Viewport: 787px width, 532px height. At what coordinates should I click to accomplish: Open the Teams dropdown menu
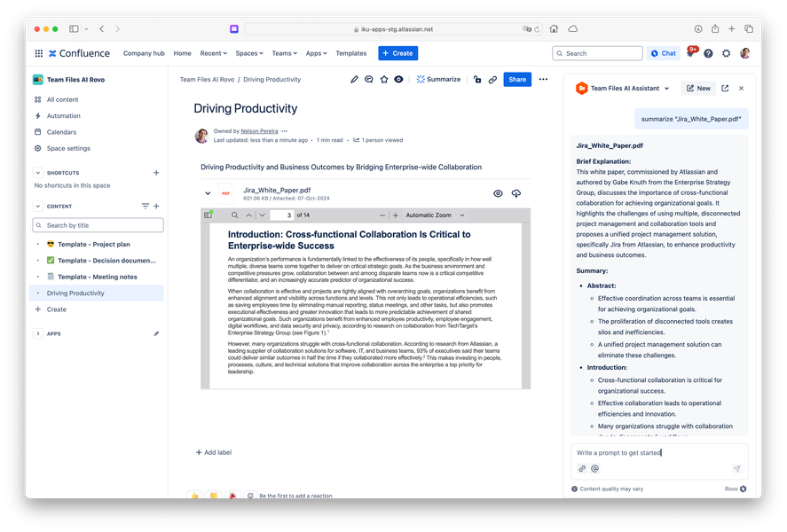click(285, 53)
